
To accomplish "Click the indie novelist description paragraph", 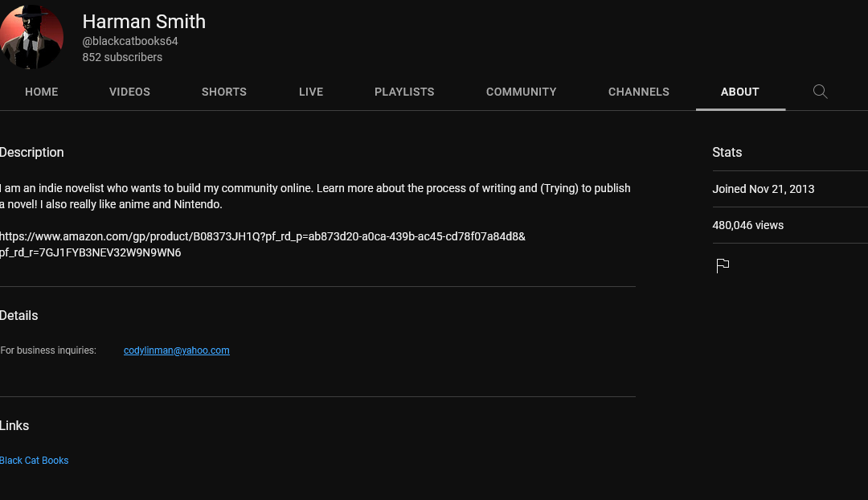I will click(315, 196).
